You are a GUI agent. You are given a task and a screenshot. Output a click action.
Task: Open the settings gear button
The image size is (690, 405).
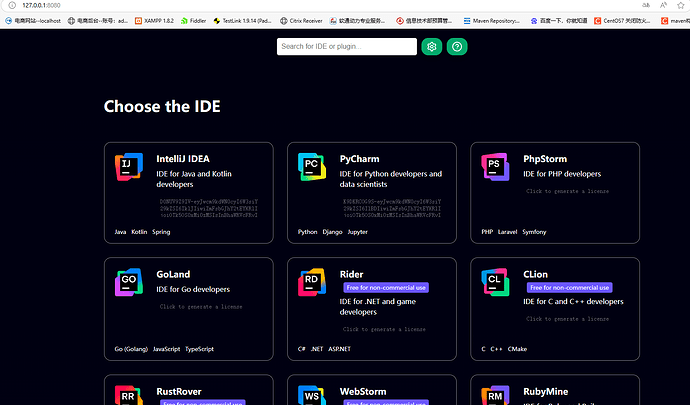(431, 47)
